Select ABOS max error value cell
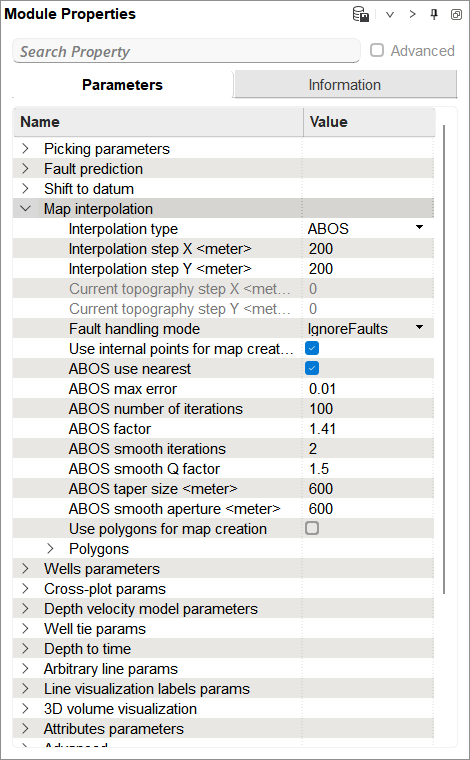Screen dimensions: 470x760 pos(368,389)
